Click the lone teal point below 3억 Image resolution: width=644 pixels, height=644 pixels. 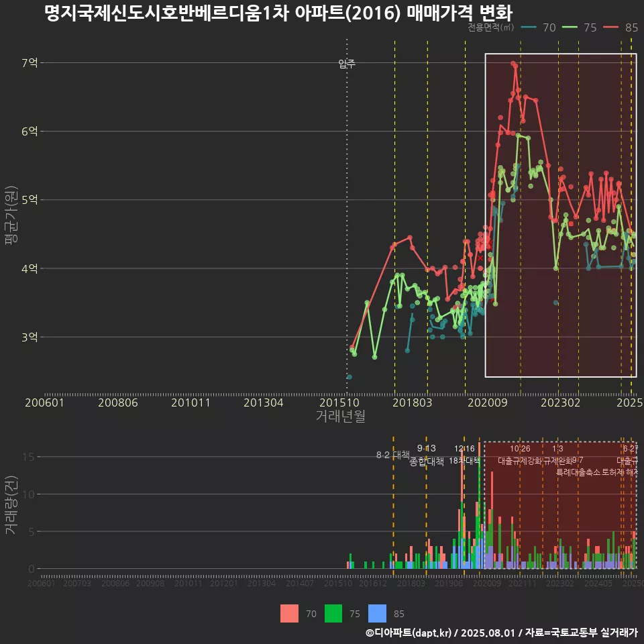[x=349, y=377]
